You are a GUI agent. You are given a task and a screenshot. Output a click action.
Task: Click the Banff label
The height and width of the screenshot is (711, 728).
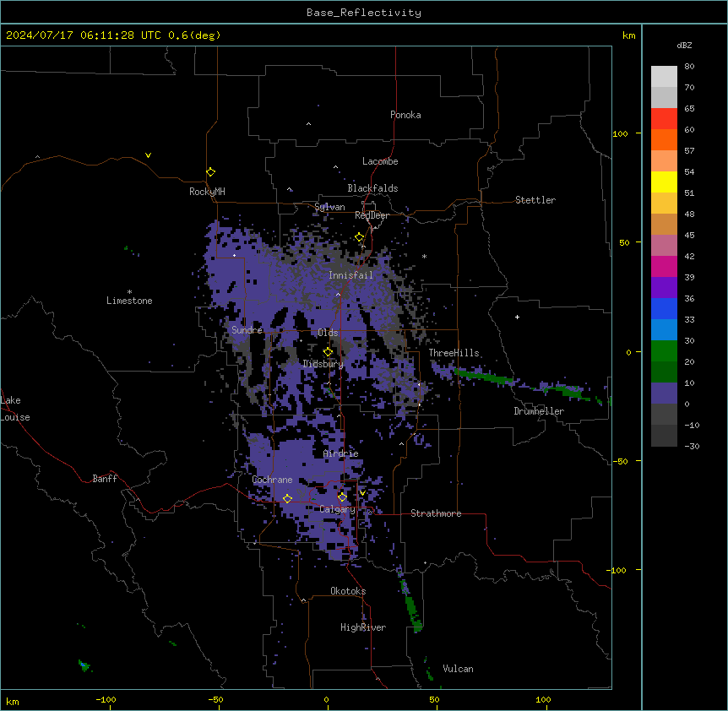105,479
